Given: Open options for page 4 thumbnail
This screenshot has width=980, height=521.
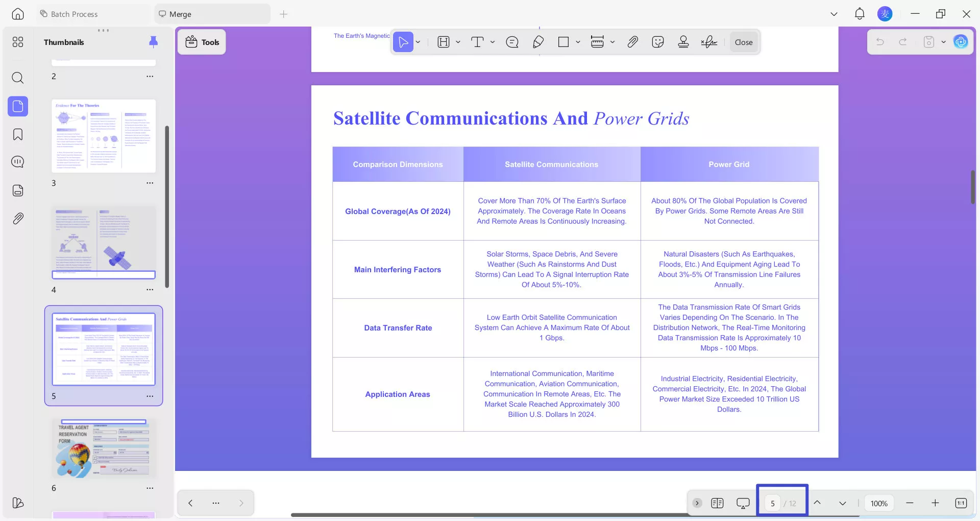Looking at the screenshot, I should pos(150,290).
